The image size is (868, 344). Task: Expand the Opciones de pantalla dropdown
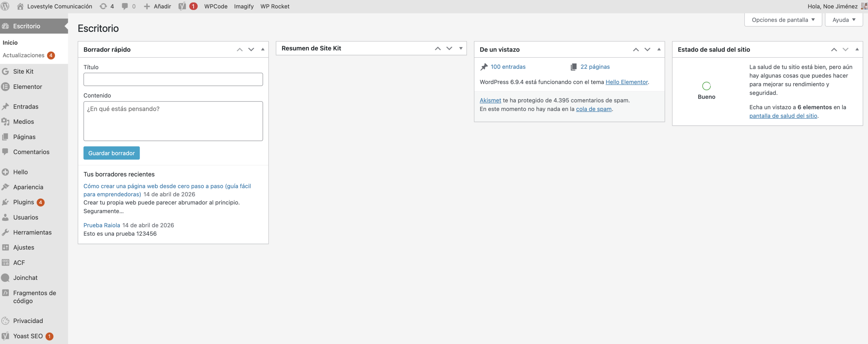(x=783, y=20)
